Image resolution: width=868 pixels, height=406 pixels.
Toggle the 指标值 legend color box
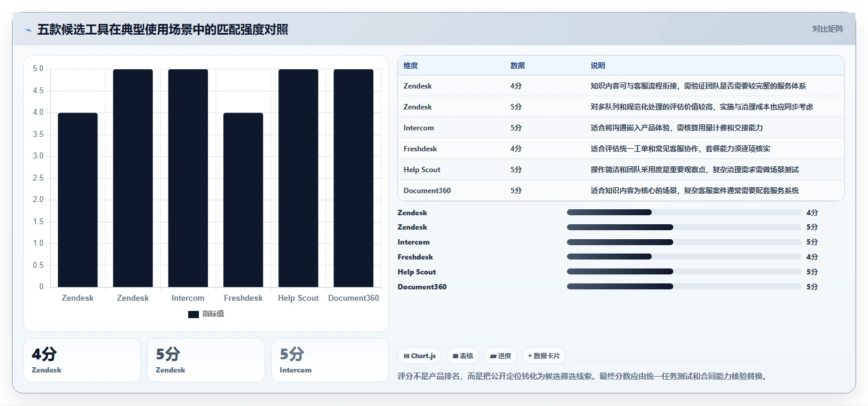tap(194, 314)
